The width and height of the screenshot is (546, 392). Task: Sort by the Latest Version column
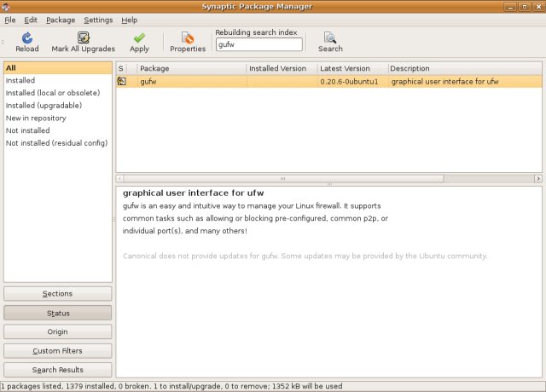pos(351,68)
